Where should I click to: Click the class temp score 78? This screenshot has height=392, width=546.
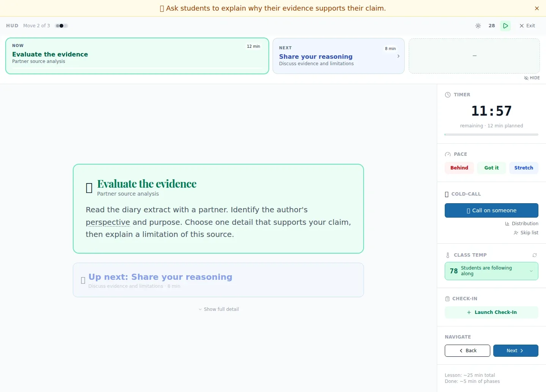tap(453, 271)
